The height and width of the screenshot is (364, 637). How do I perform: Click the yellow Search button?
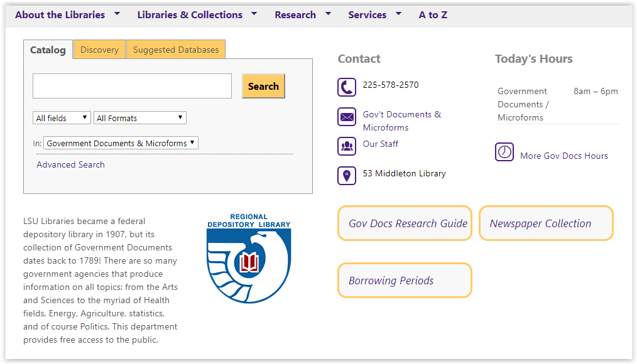[x=263, y=86]
